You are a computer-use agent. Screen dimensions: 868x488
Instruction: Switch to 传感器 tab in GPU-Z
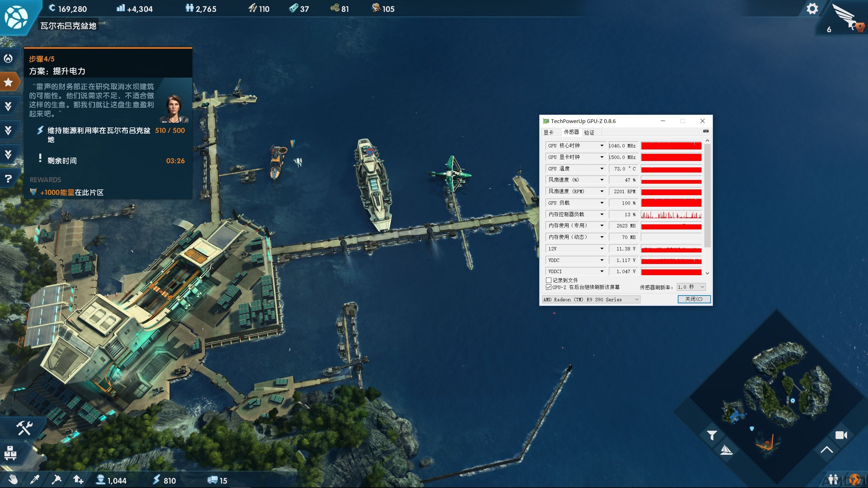coord(571,132)
